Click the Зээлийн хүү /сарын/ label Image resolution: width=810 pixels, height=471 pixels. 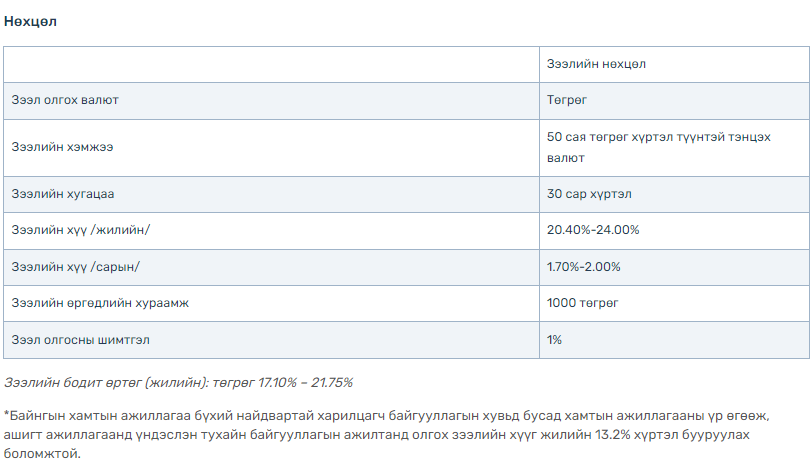click(x=75, y=267)
